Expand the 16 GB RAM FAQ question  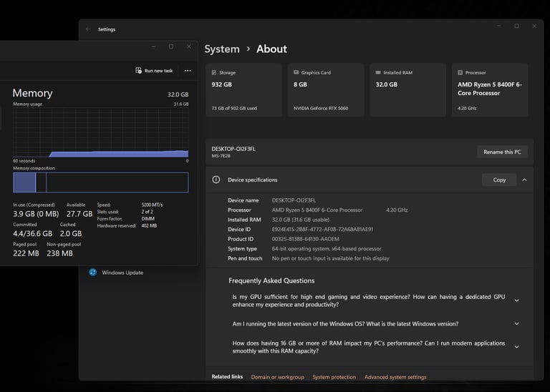[516, 347]
